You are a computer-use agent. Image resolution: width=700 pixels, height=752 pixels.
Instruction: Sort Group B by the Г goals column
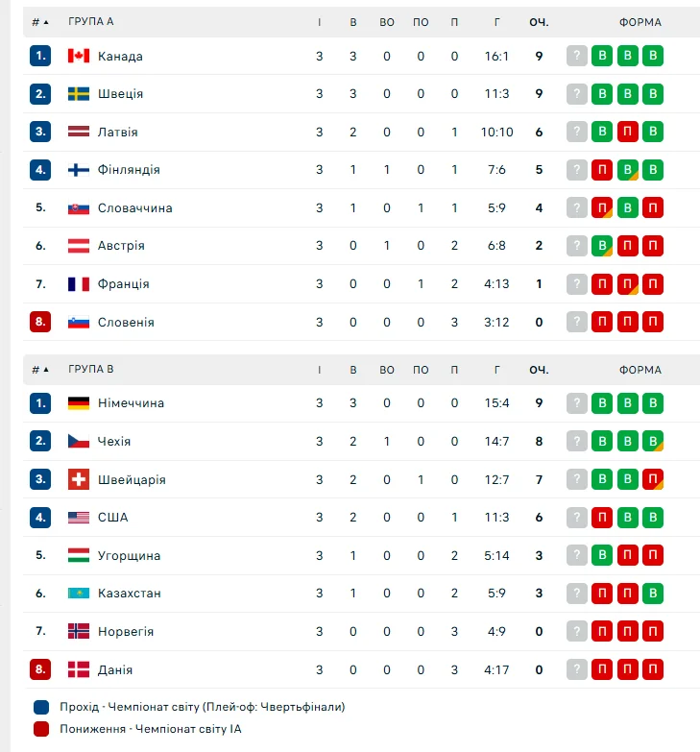coord(496,369)
